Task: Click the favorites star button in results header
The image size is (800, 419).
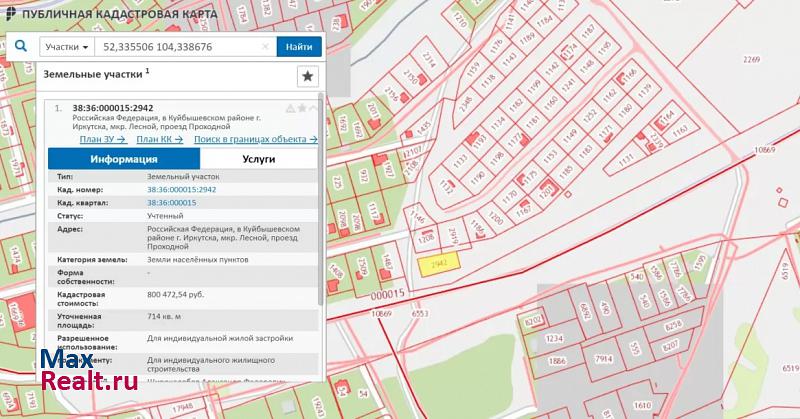Action: tap(307, 76)
